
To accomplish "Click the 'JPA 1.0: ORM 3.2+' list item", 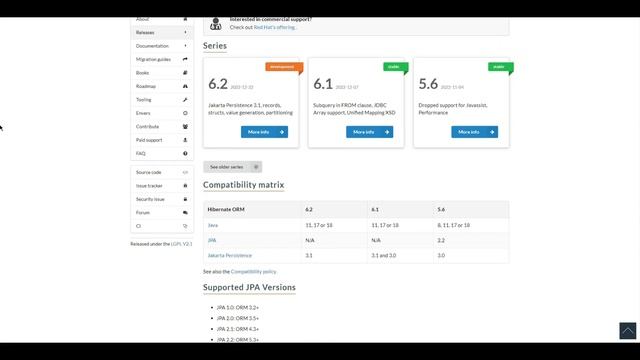I will [238, 308].
